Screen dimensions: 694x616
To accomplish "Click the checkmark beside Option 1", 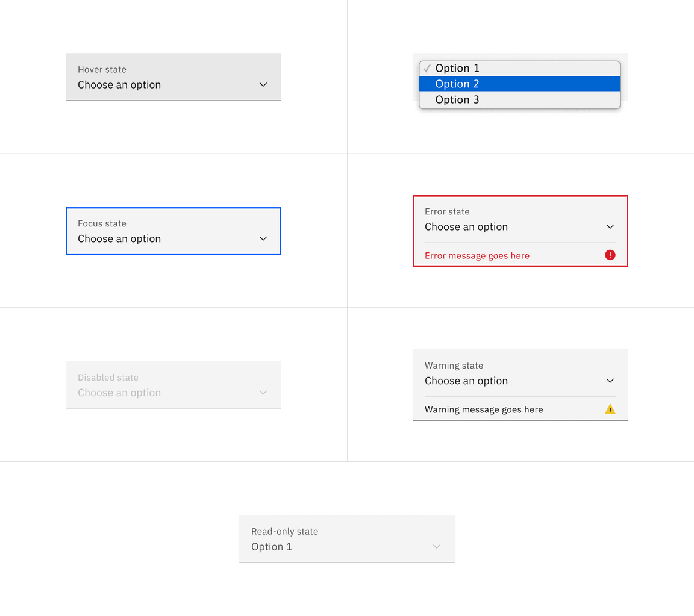I will click(427, 68).
